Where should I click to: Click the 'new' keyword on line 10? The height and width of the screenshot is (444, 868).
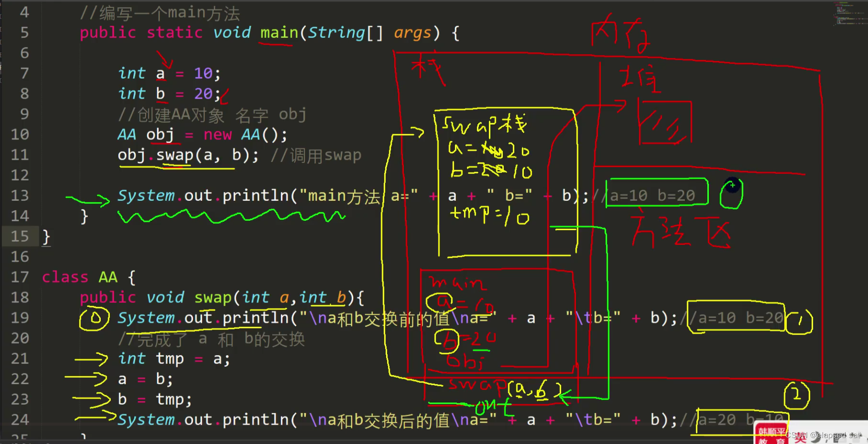pos(217,135)
